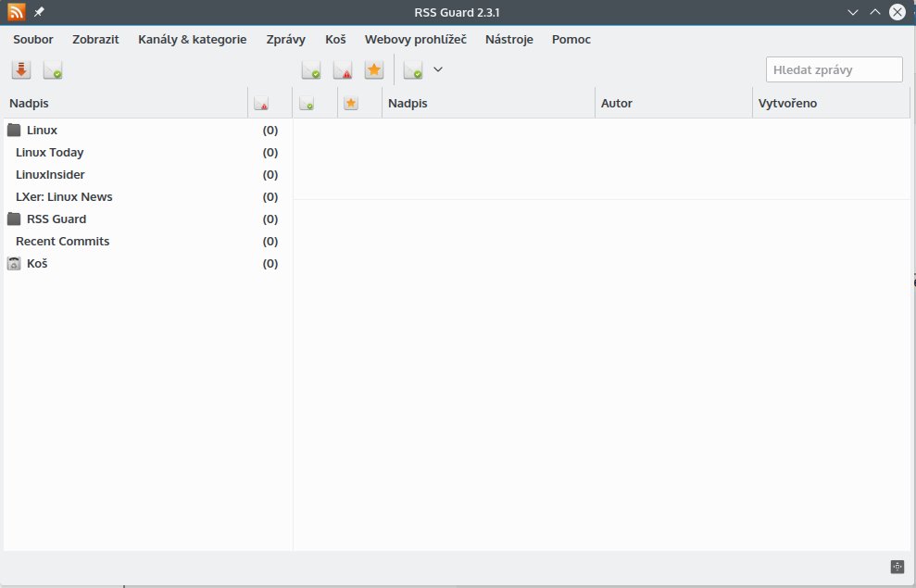The height and width of the screenshot is (588, 916).
Task: Sort messages by the star importance column header
Action: (350, 104)
